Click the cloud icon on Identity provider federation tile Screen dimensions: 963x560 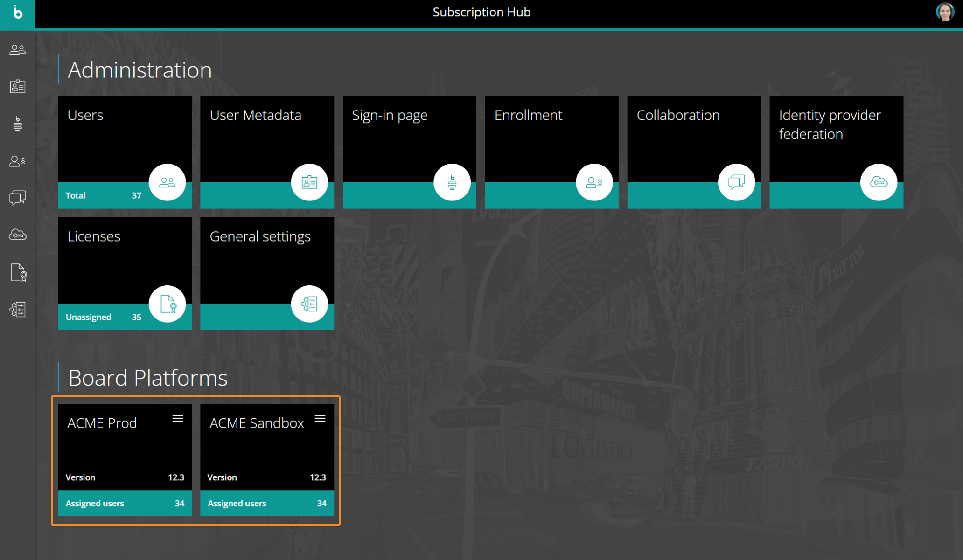879,182
